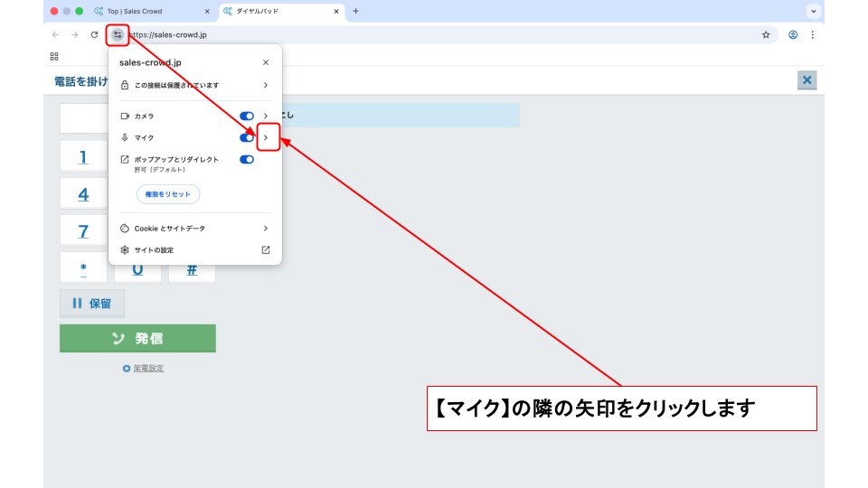Bookmark this page with the star icon

[766, 34]
